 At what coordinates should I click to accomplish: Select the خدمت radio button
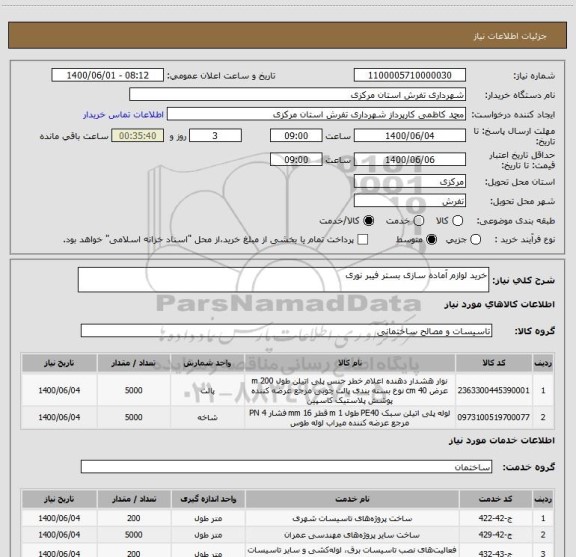click(419, 221)
